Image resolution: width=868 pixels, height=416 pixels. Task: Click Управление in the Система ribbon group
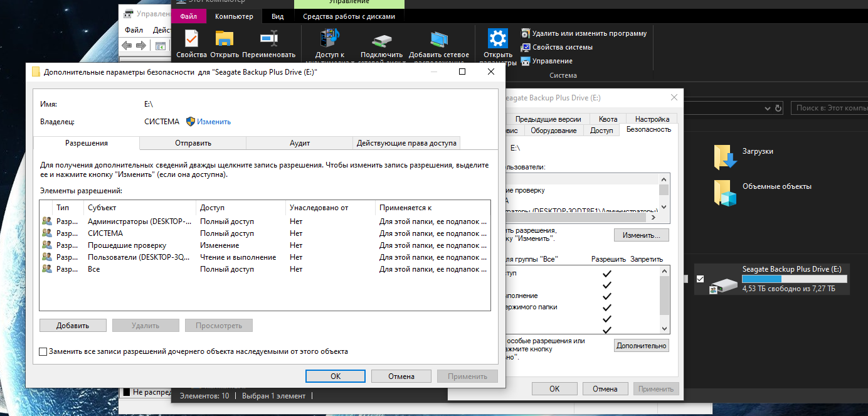click(547, 61)
